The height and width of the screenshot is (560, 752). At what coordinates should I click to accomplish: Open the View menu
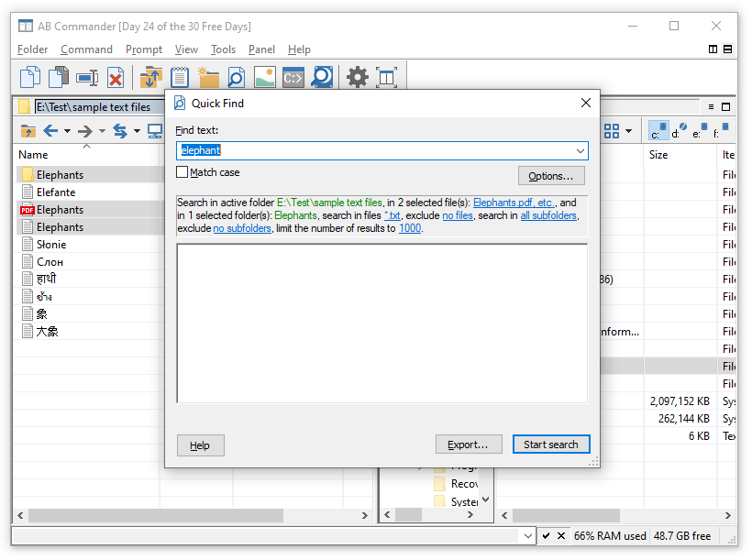pos(186,49)
